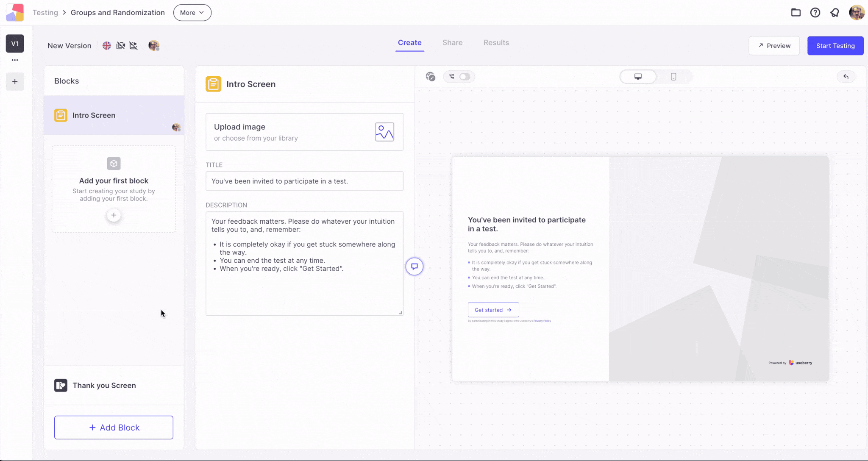
Task: Open the help question mark icon
Action: (815, 13)
